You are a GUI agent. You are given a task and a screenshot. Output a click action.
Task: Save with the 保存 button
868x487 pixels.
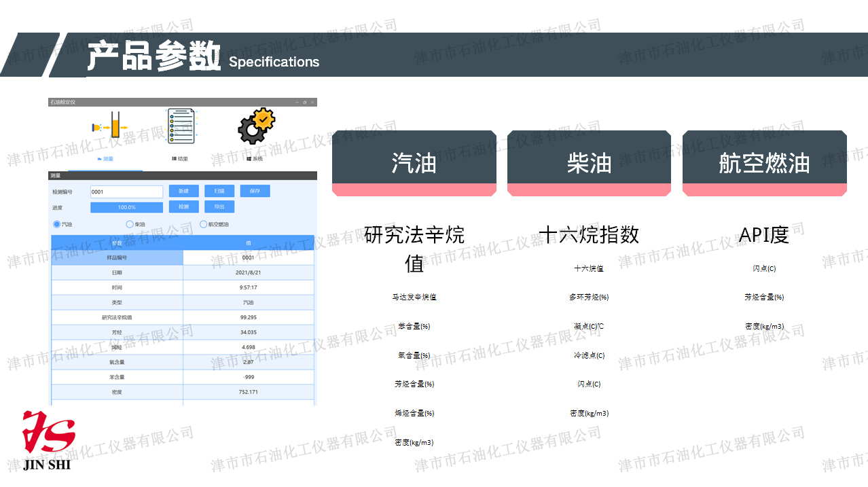click(x=255, y=192)
